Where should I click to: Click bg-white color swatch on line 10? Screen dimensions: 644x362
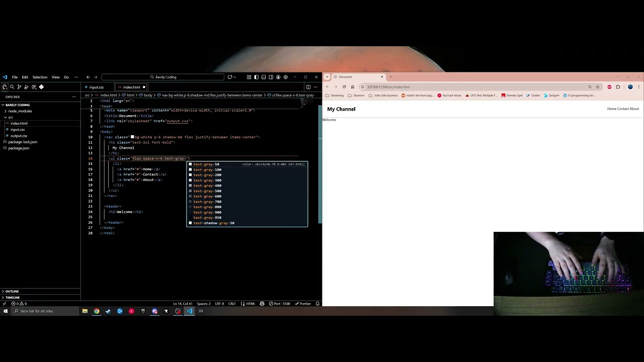[132, 137]
